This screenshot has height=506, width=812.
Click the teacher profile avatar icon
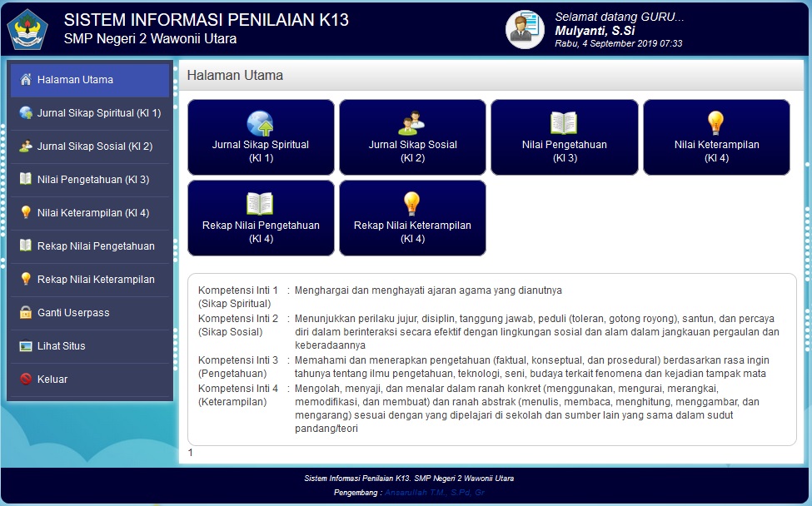[x=525, y=29]
